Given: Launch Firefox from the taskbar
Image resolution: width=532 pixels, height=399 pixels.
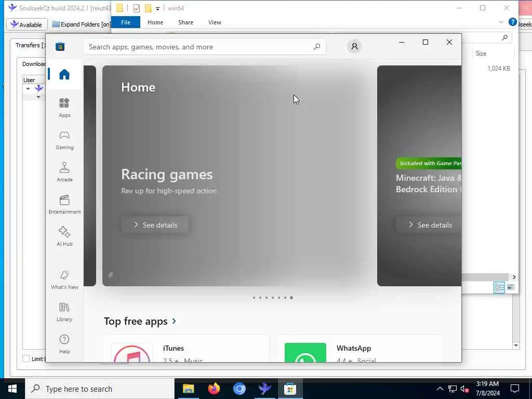Looking at the screenshot, I should click(214, 389).
